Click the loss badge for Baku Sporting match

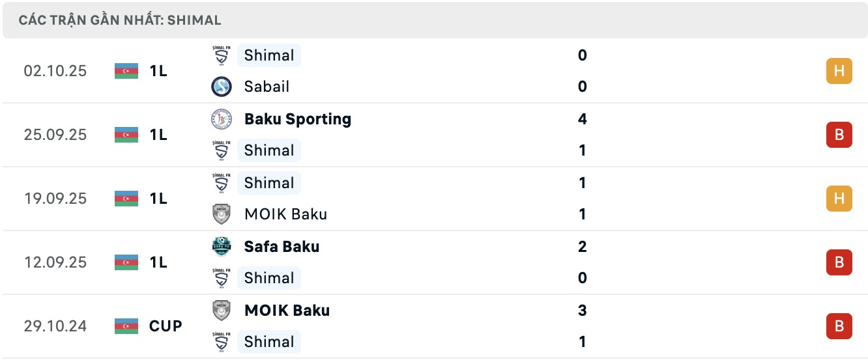(839, 135)
